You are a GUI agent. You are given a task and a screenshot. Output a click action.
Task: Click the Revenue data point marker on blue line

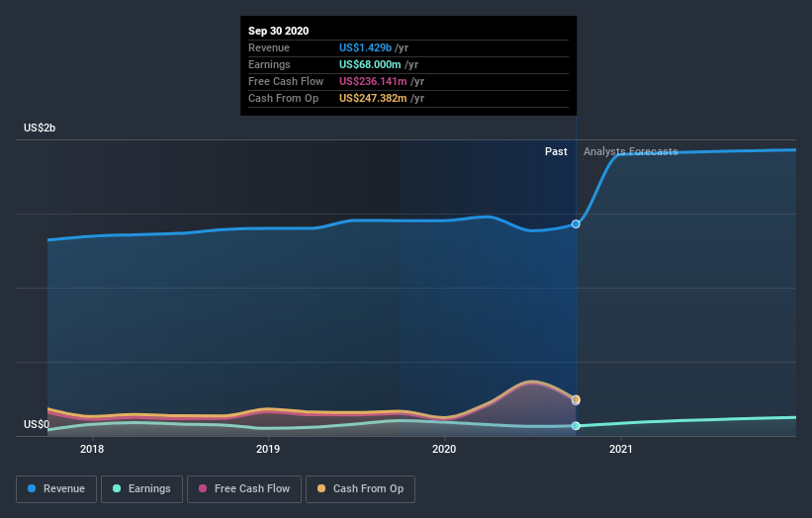576,224
